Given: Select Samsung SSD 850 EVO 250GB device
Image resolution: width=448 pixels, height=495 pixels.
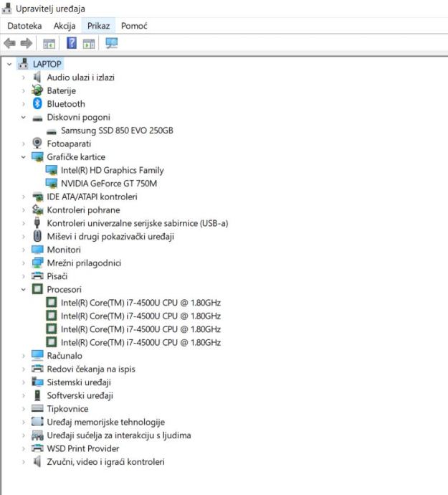Looking at the screenshot, I should tap(117, 131).
